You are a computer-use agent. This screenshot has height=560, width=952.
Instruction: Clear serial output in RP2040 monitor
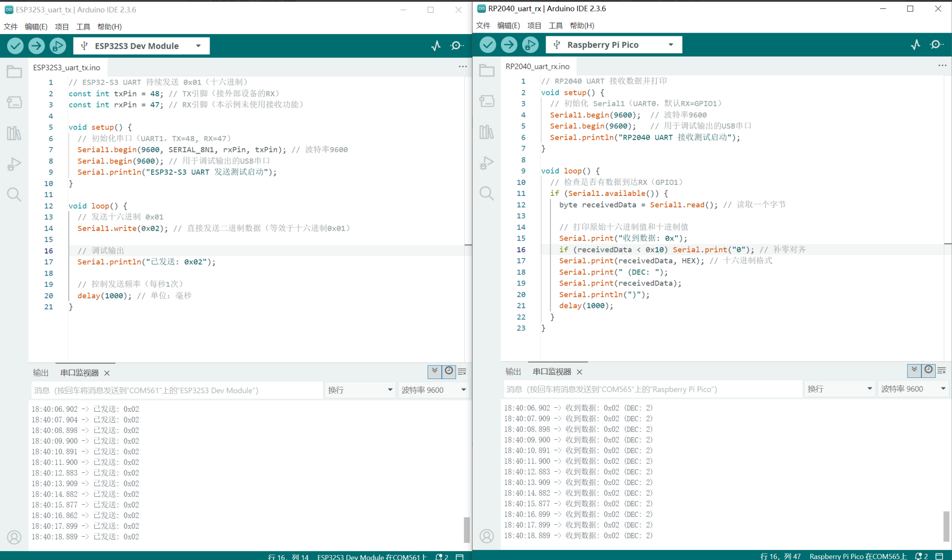[x=941, y=371]
